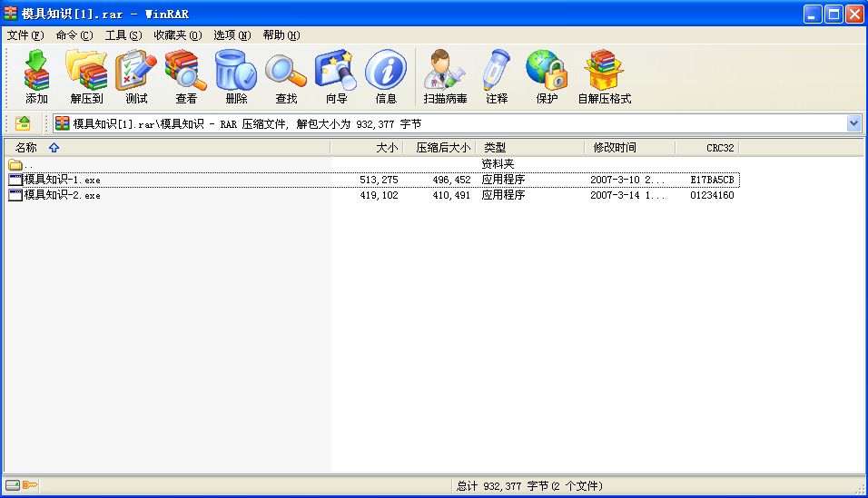This screenshot has height=498, width=868.
Task: Go up one folder level
Action: (23, 122)
